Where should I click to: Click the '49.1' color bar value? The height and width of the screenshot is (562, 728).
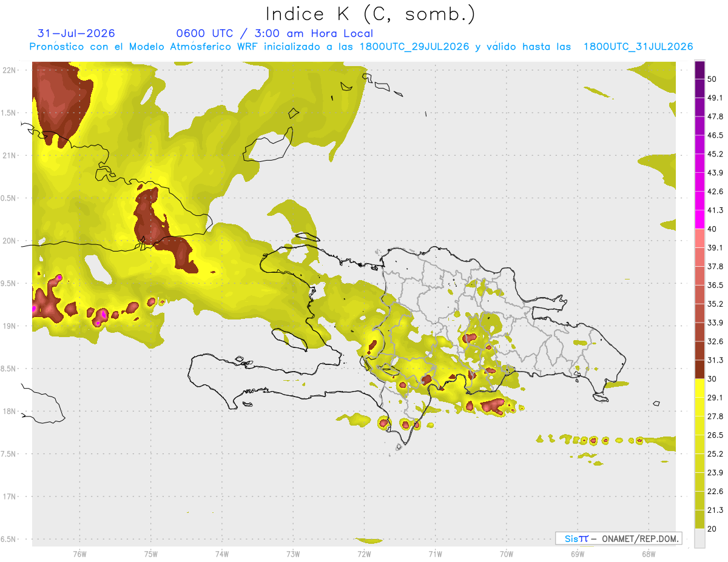tap(715, 98)
